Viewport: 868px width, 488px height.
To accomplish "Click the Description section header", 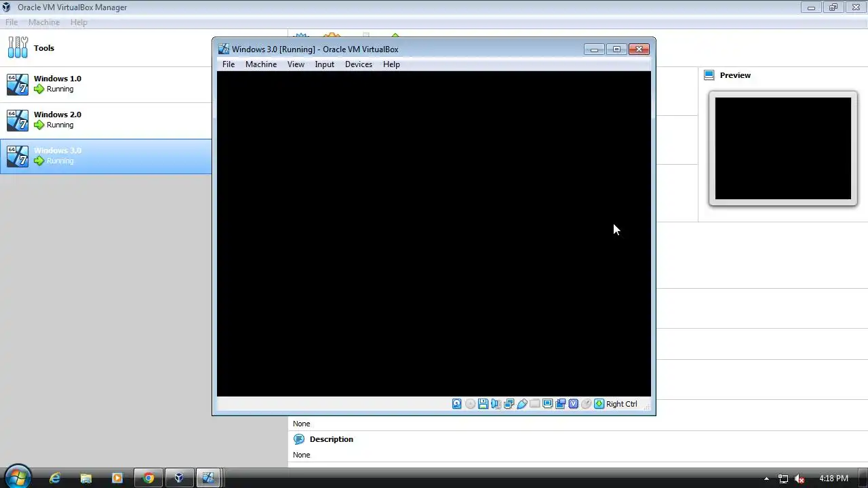I will point(332,439).
